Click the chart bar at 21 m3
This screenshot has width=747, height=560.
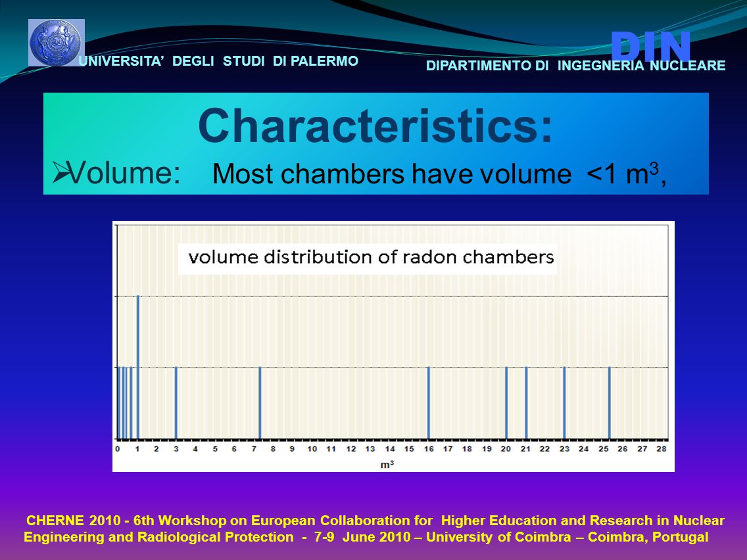pos(526,402)
